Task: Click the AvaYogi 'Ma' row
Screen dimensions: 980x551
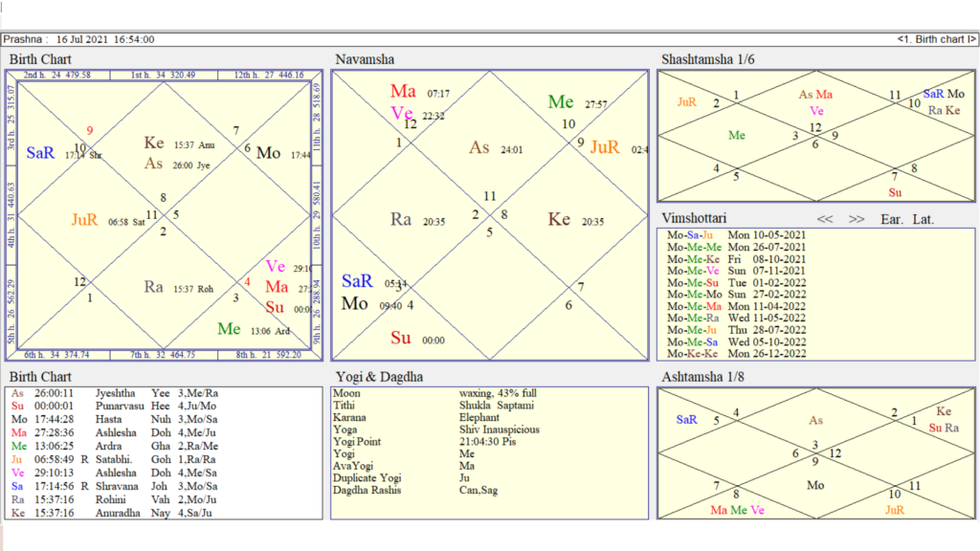Action: pos(404,466)
